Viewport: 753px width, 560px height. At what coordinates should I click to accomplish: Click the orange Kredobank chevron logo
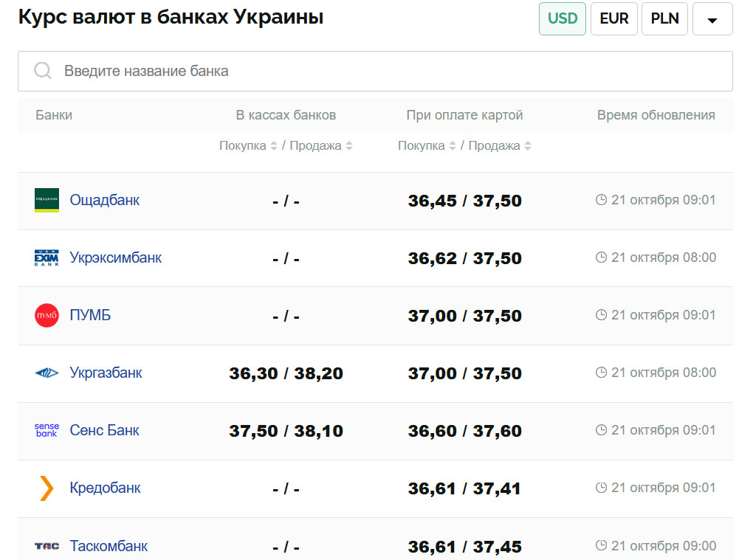click(47, 488)
